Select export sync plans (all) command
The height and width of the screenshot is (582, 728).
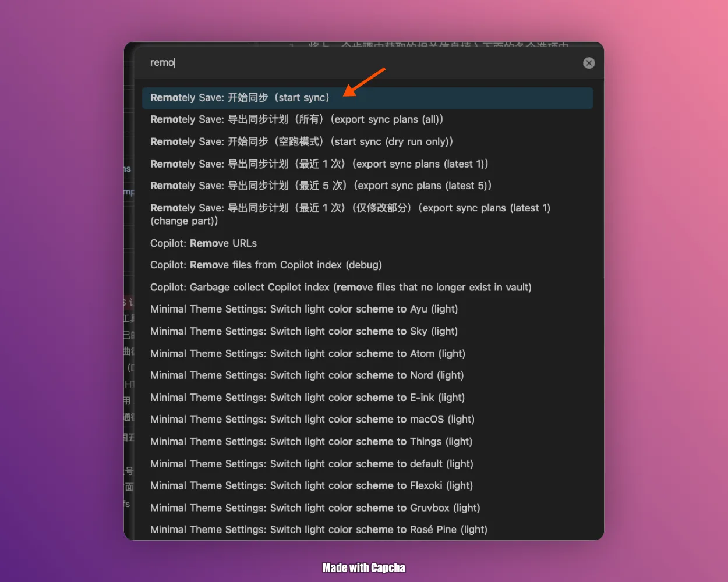pyautogui.click(x=367, y=119)
